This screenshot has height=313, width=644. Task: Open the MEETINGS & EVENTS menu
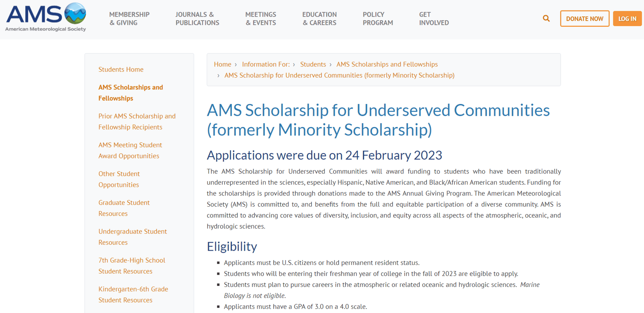[261, 18]
